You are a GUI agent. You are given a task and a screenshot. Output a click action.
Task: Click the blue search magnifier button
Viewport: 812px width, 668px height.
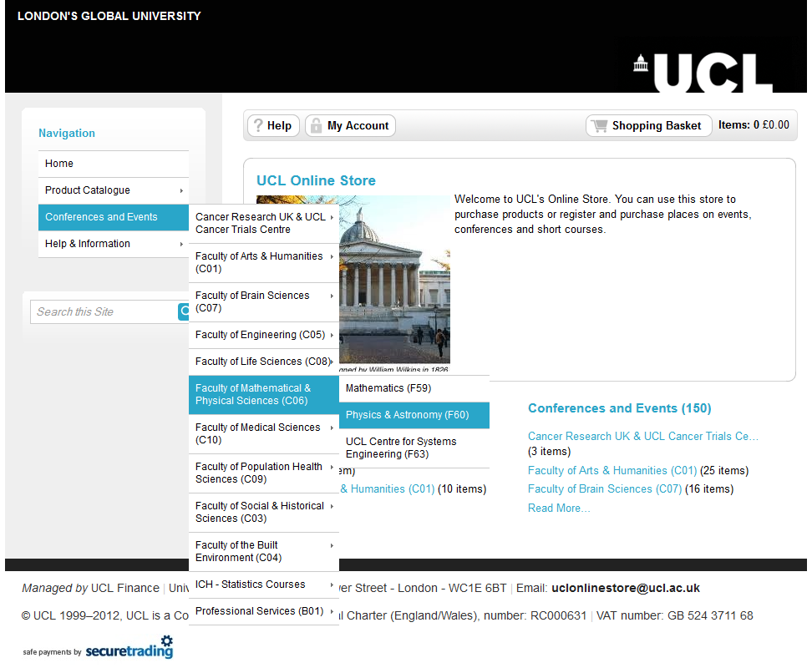(x=184, y=311)
